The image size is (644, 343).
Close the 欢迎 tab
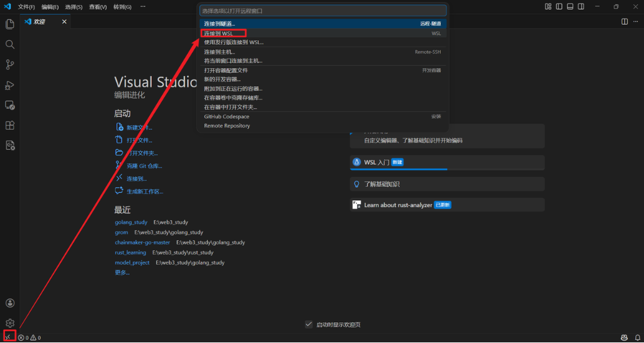[64, 21]
